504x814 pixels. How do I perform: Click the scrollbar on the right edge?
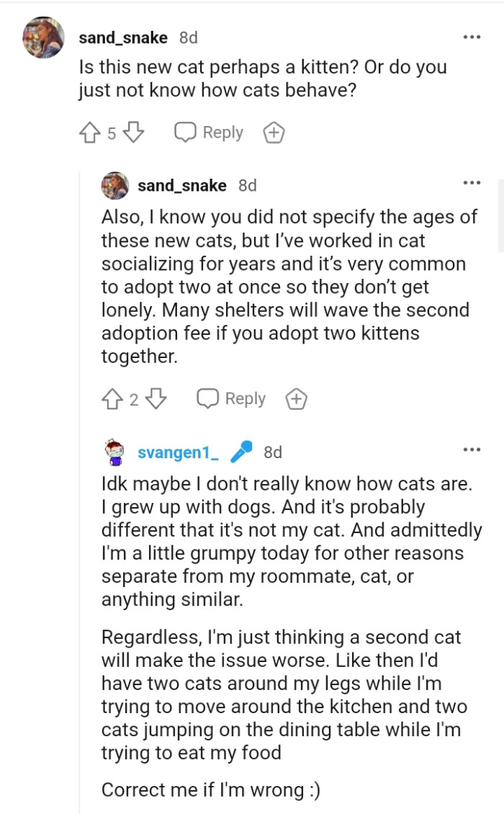click(x=501, y=209)
